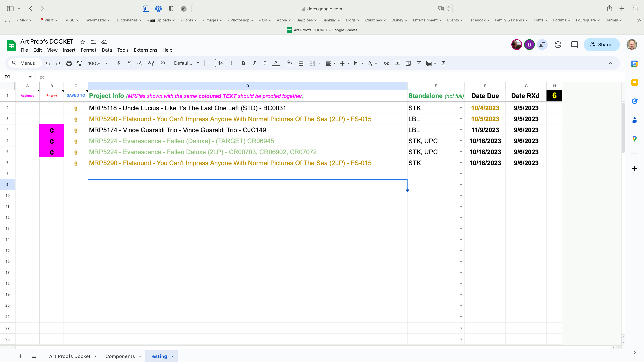Click the paint format icon
This screenshot has height=362, width=644.
coord(79,63)
